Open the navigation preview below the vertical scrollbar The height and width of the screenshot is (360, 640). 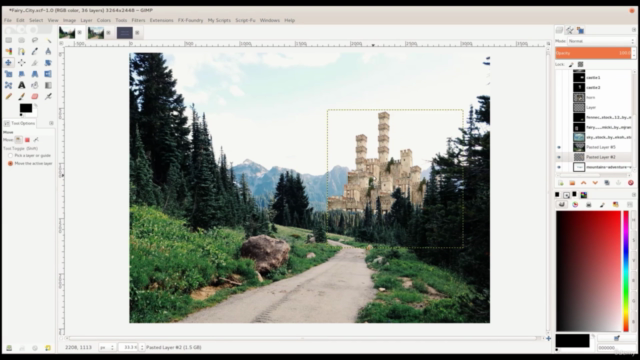(549, 338)
